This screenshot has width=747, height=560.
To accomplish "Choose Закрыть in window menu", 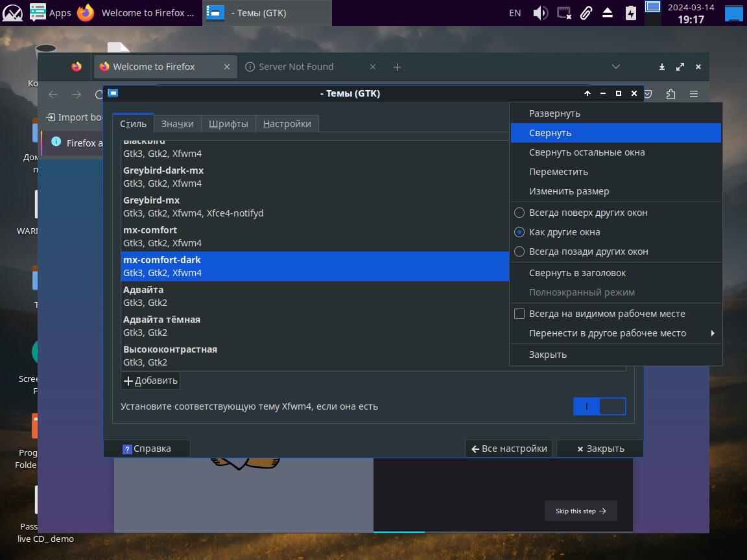I will pos(615,355).
